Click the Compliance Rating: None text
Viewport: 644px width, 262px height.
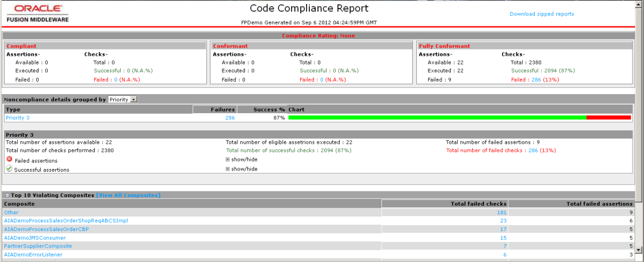(319, 36)
